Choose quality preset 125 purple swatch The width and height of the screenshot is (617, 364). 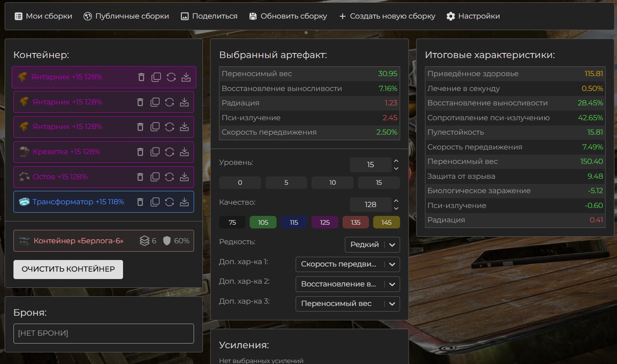point(325,222)
